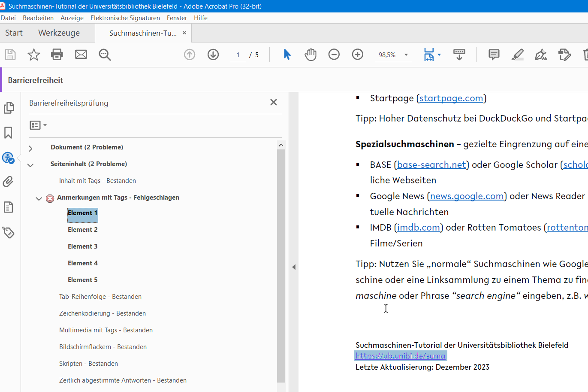Click the sign document pen icon
The height and width of the screenshot is (392, 588).
click(541, 55)
